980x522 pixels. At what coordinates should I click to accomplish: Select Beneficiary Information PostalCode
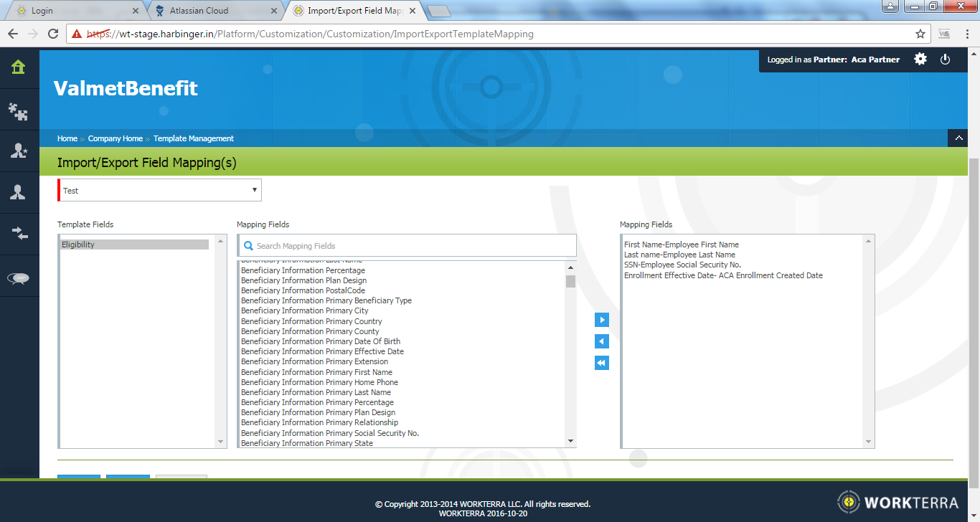pyautogui.click(x=303, y=290)
